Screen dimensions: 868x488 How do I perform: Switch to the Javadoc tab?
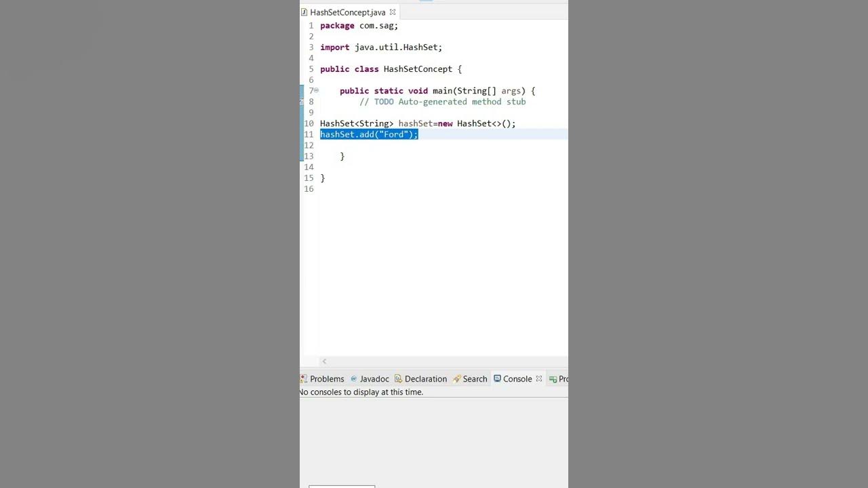point(370,379)
